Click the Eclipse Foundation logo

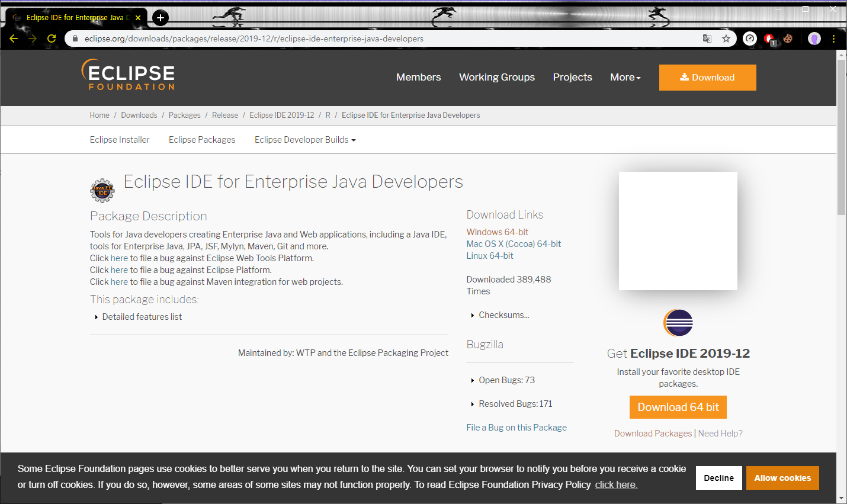[128, 75]
